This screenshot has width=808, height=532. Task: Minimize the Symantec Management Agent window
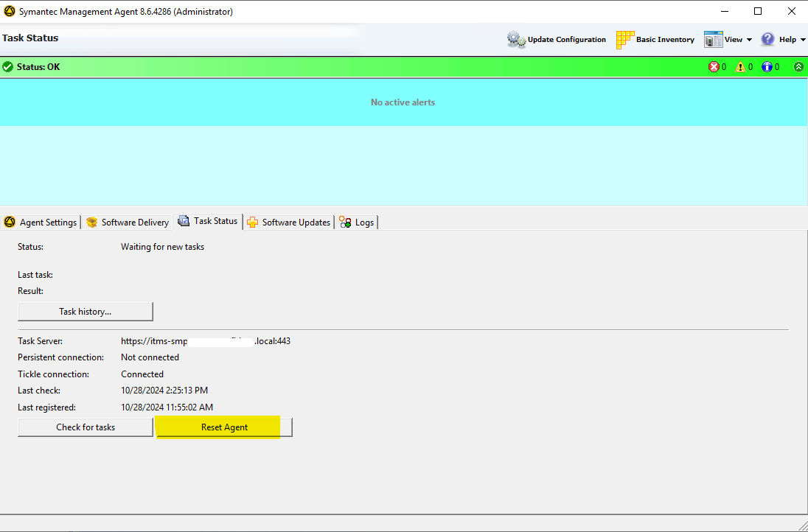point(724,11)
